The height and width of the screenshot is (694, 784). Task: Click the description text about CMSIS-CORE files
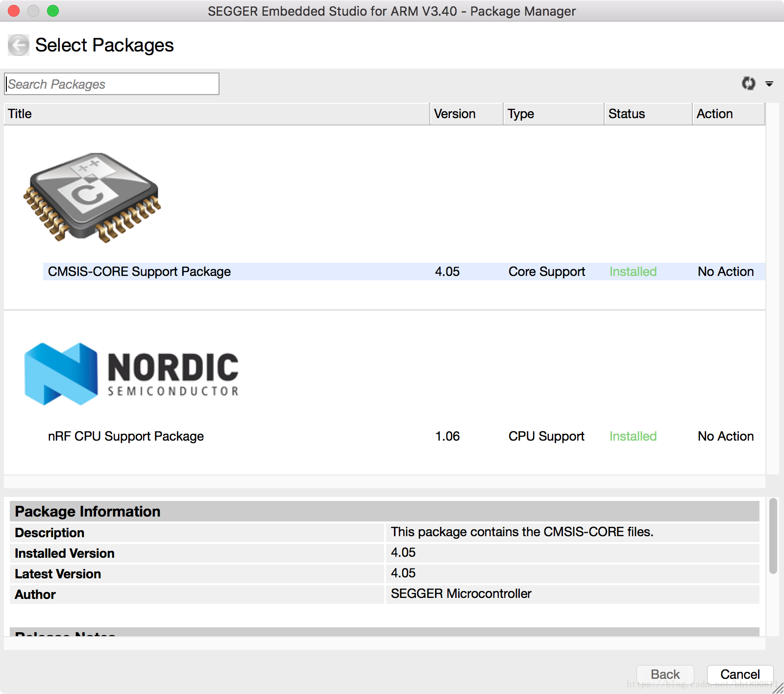pos(522,532)
